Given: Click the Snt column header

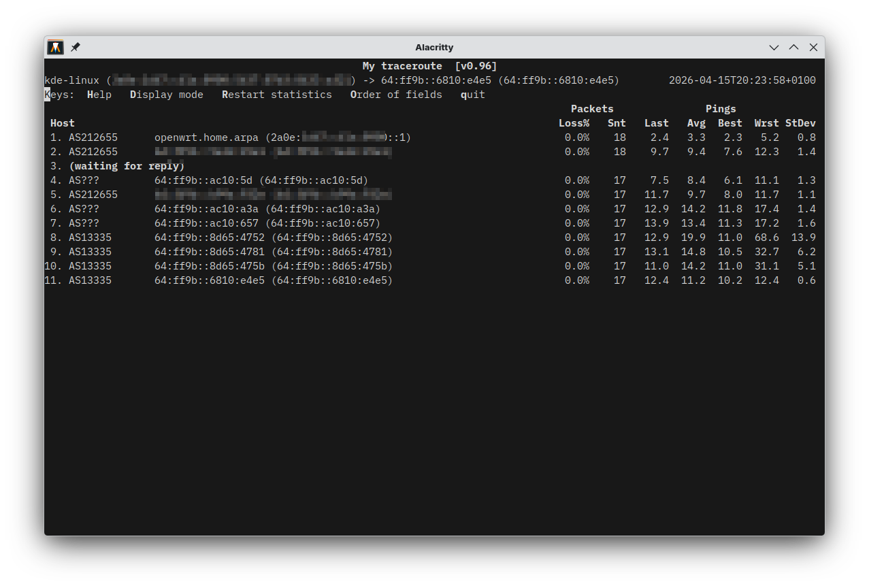Looking at the screenshot, I should (617, 123).
